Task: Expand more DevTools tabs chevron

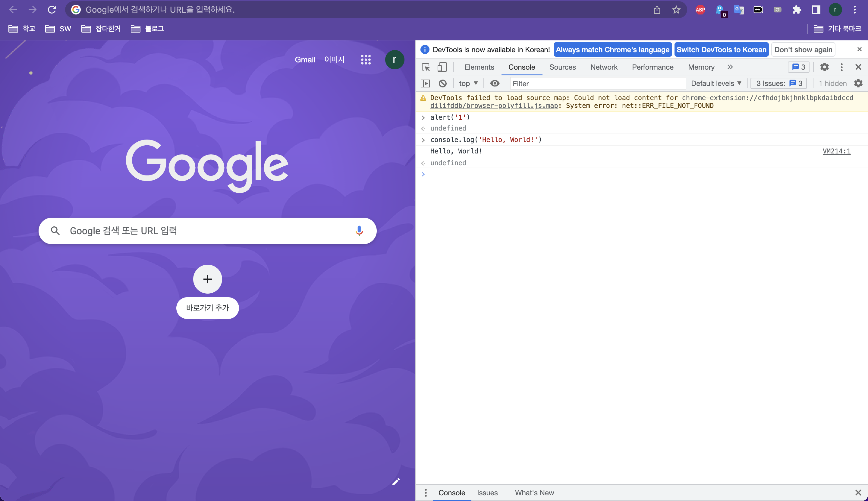Action: click(x=730, y=67)
